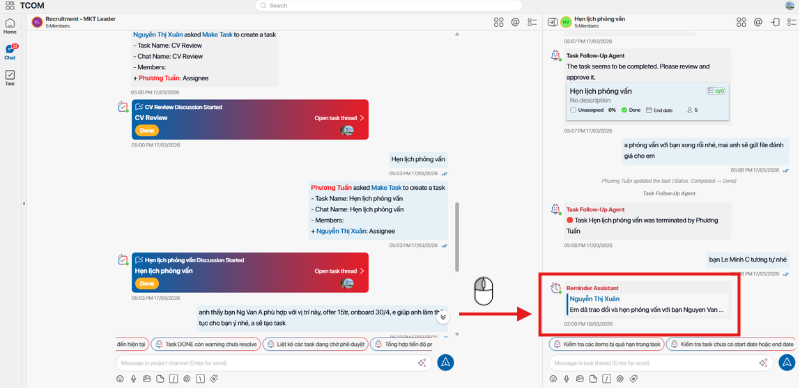Jump to latest messages with double-chevron button
Screen dimensions: 799x388
click(443, 317)
